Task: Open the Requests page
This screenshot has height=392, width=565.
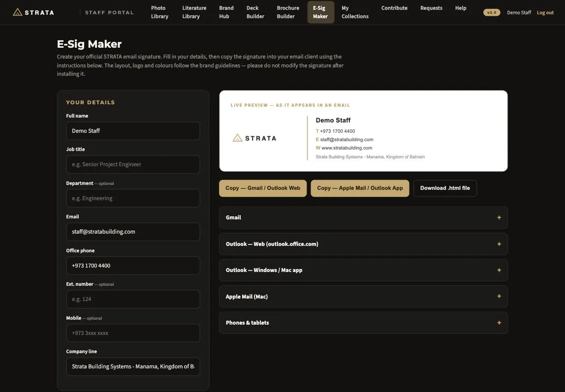Action: point(431,8)
